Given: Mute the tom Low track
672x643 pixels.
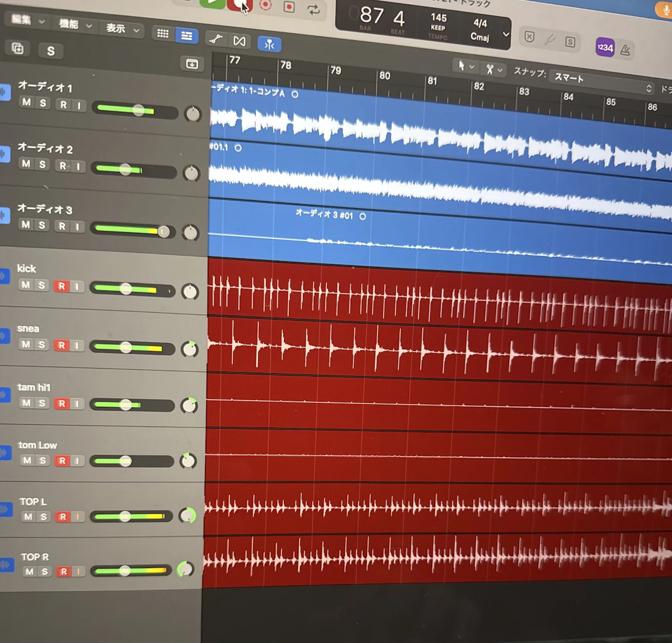Looking at the screenshot, I should click(x=27, y=460).
